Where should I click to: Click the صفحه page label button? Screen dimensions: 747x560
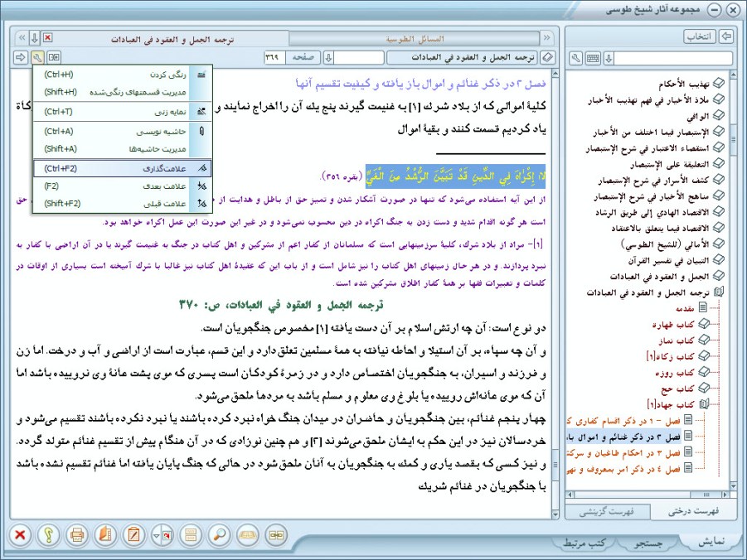pyautogui.click(x=303, y=58)
